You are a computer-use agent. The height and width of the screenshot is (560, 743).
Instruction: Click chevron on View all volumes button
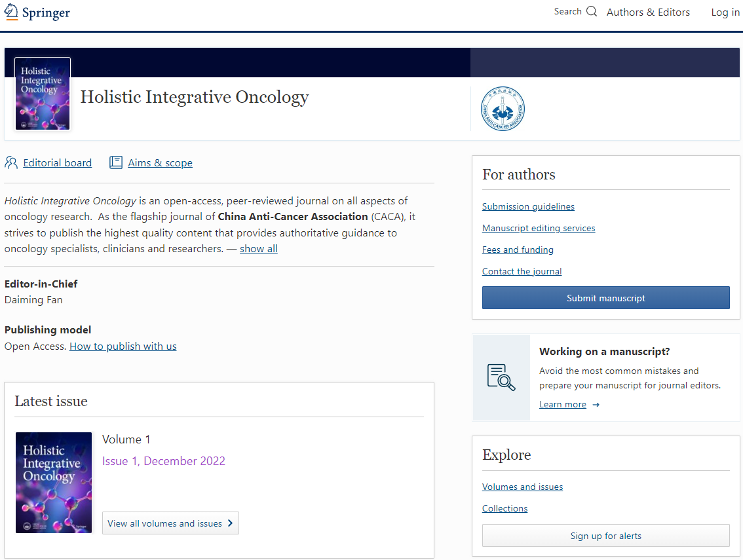click(230, 523)
